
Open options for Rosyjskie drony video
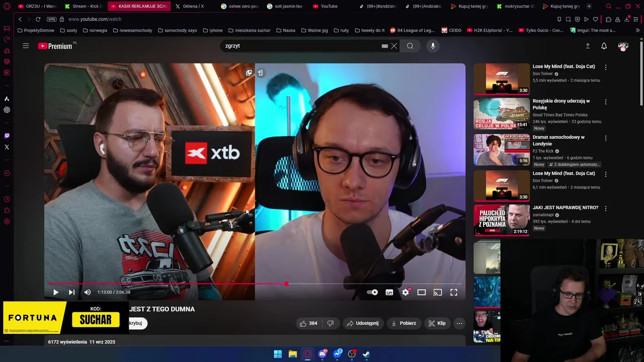pos(606,102)
